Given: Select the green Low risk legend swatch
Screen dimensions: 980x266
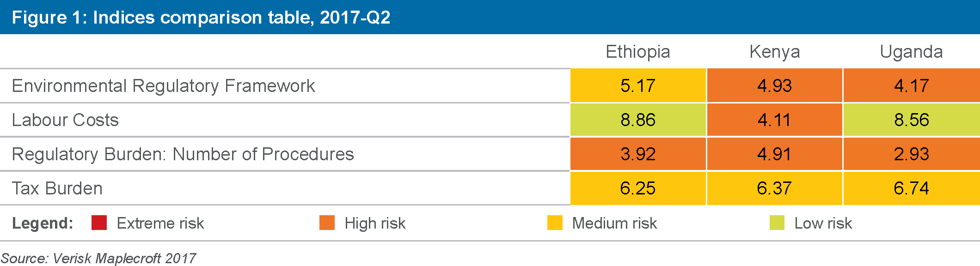Looking at the screenshot, I should point(777,223).
